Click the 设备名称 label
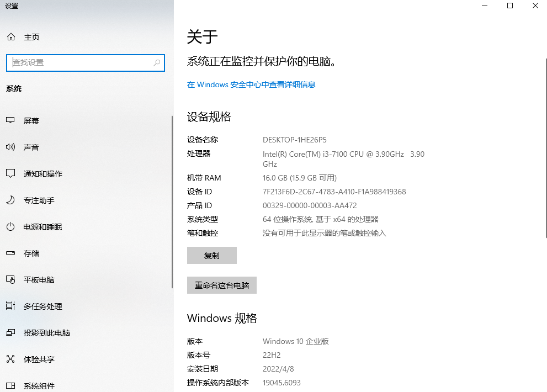 203,140
